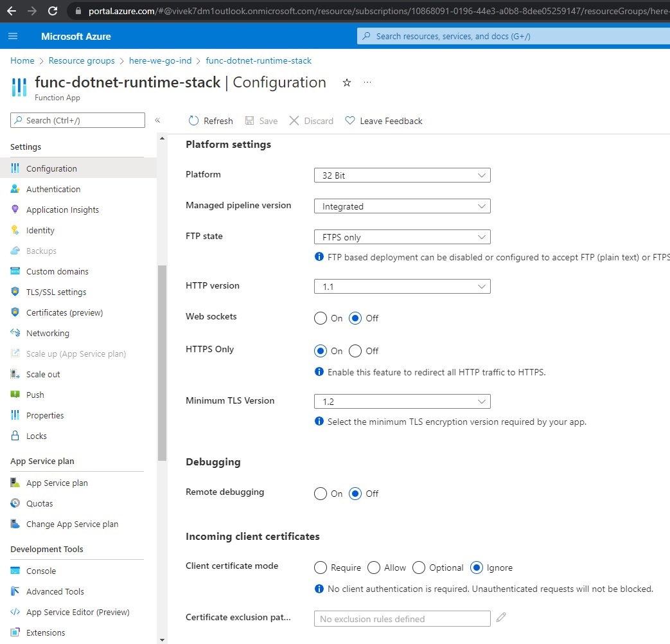The width and height of the screenshot is (670, 644).
Task: Click the Scale out icon
Action: 15,374
